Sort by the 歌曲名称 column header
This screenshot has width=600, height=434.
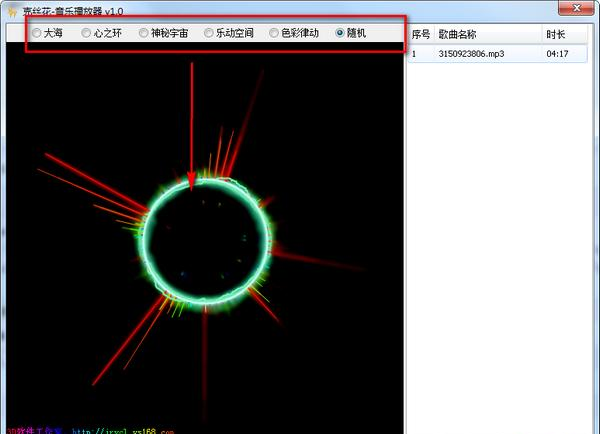(488, 34)
